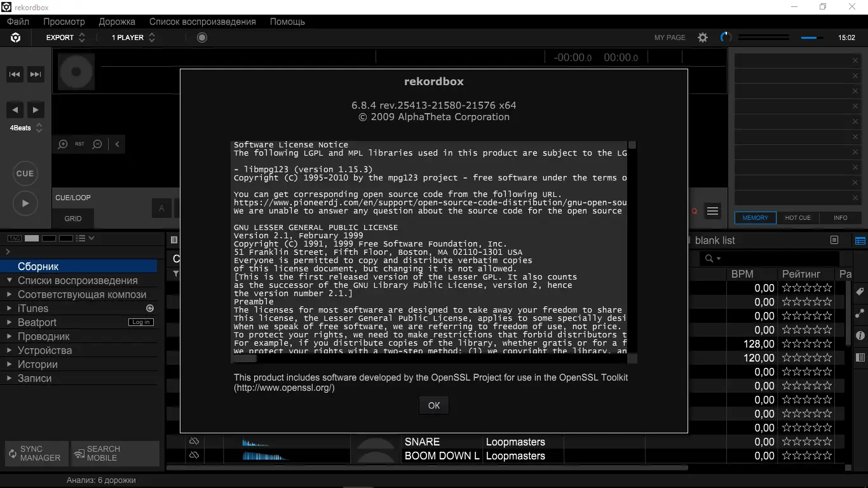Switch to the HOT CUE tab
The width and height of the screenshot is (868, 488).
coord(798,217)
